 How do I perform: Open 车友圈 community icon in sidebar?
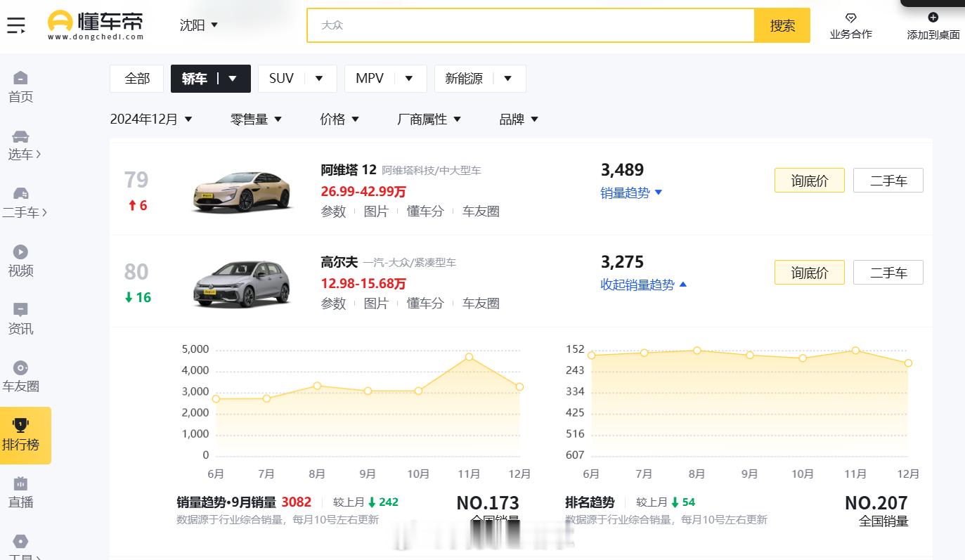point(20,367)
